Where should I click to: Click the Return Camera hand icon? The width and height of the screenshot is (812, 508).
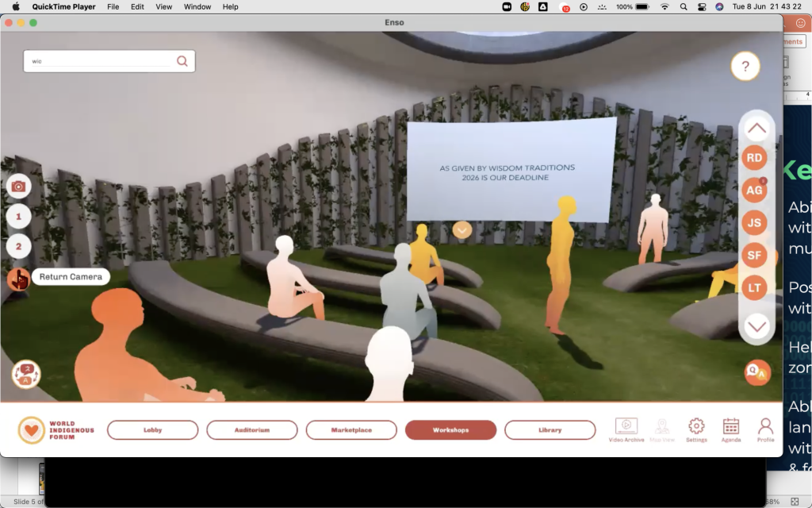(x=19, y=279)
